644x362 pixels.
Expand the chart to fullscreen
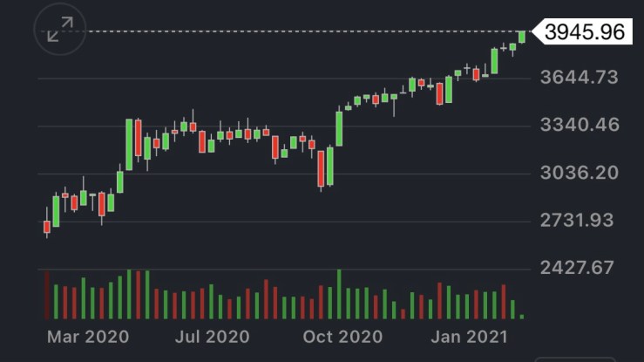59,30
